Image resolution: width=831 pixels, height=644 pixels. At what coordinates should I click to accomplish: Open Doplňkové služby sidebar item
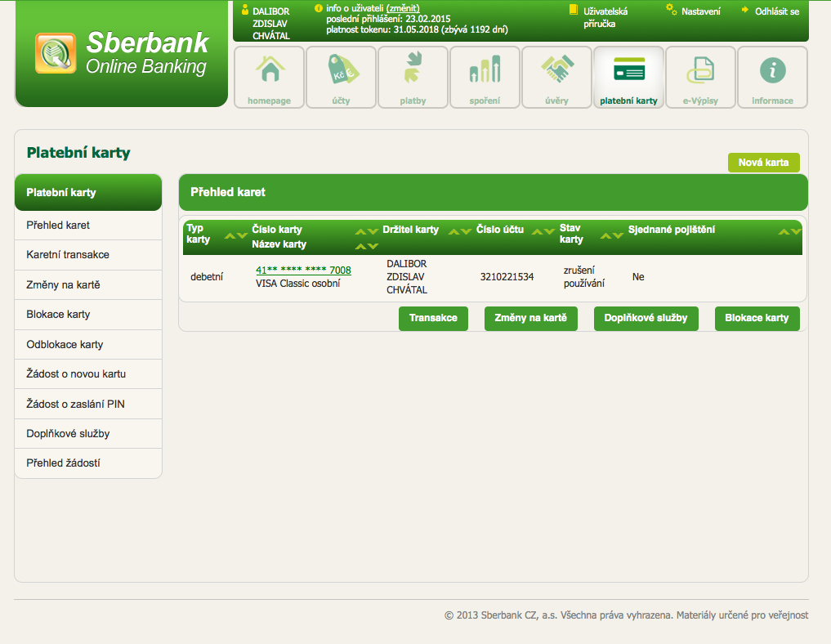pos(88,434)
